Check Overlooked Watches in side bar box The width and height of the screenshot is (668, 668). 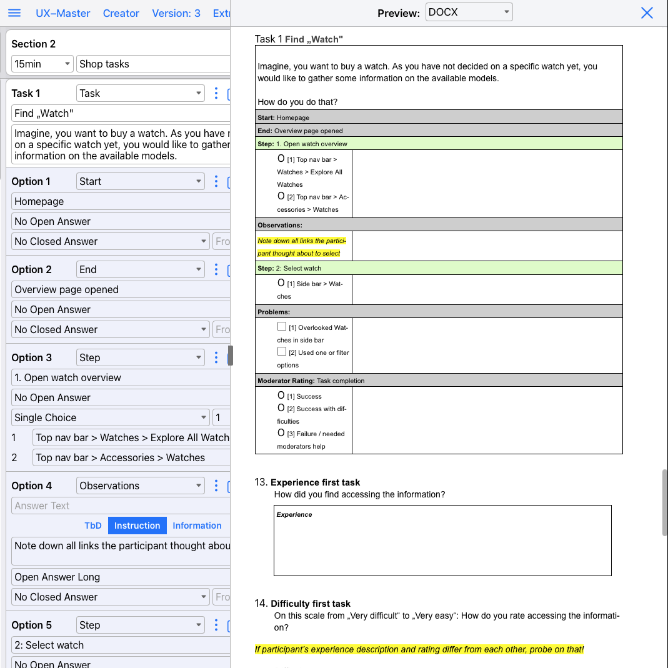(281, 326)
